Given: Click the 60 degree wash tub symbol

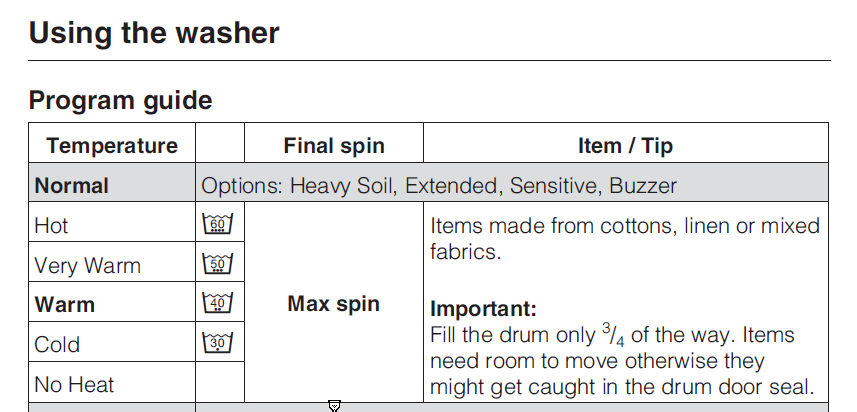Looking at the screenshot, I should (x=218, y=223).
